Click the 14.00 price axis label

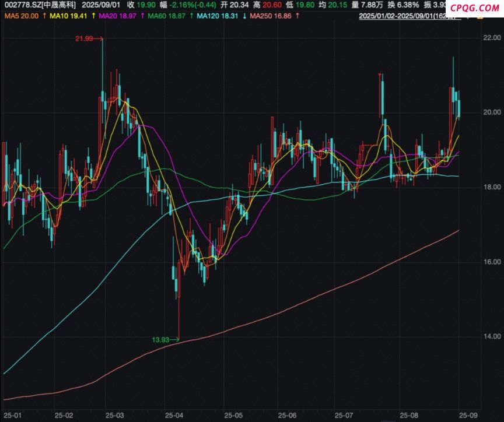tap(492, 336)
